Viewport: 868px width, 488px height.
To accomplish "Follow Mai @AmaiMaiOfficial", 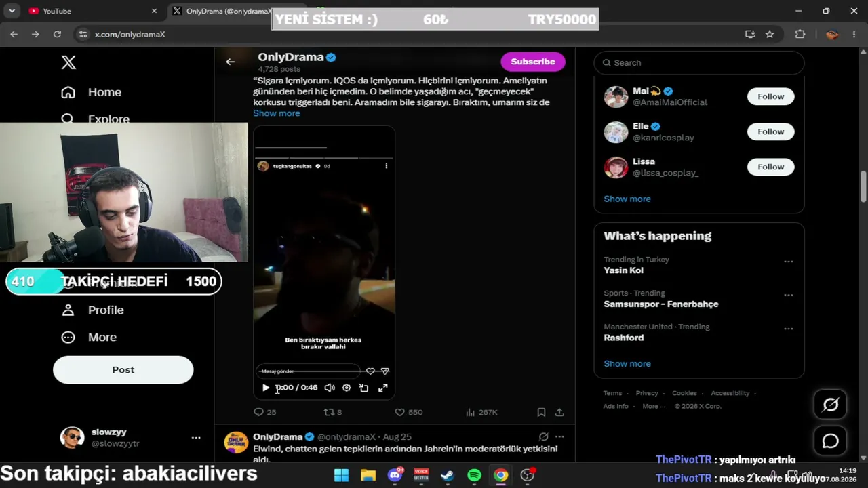I will click(770, 96).
